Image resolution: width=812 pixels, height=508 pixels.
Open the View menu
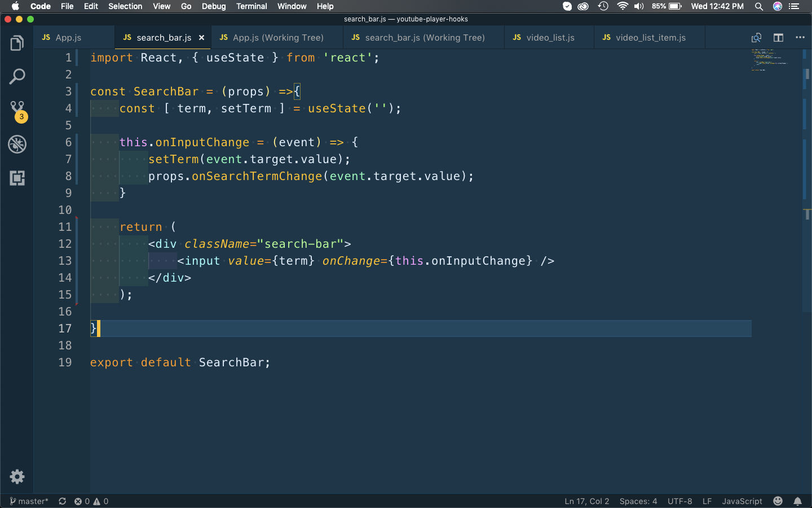point(161,6)
